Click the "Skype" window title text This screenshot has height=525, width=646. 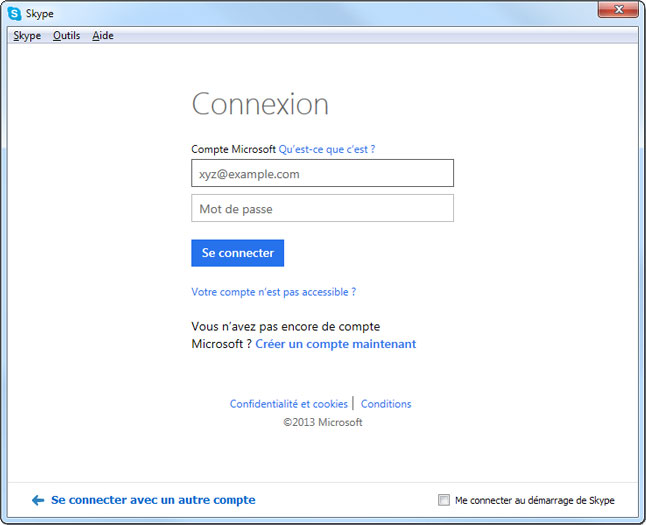coord(41,14)
